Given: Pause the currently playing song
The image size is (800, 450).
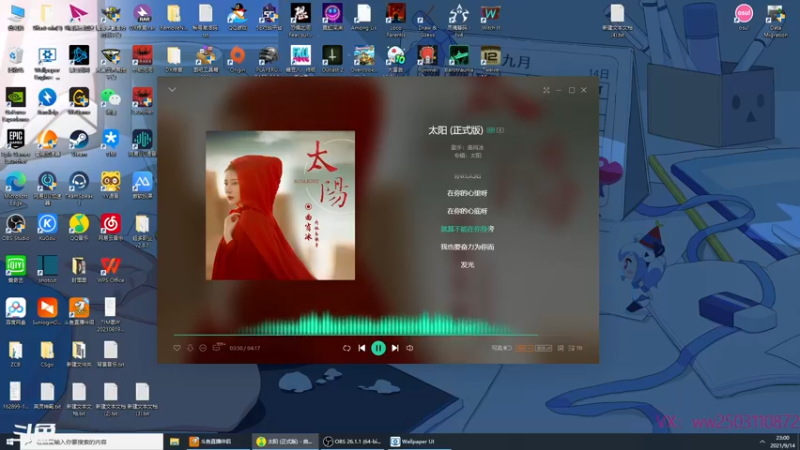Looking at the screenshot, I should (378, 348).
